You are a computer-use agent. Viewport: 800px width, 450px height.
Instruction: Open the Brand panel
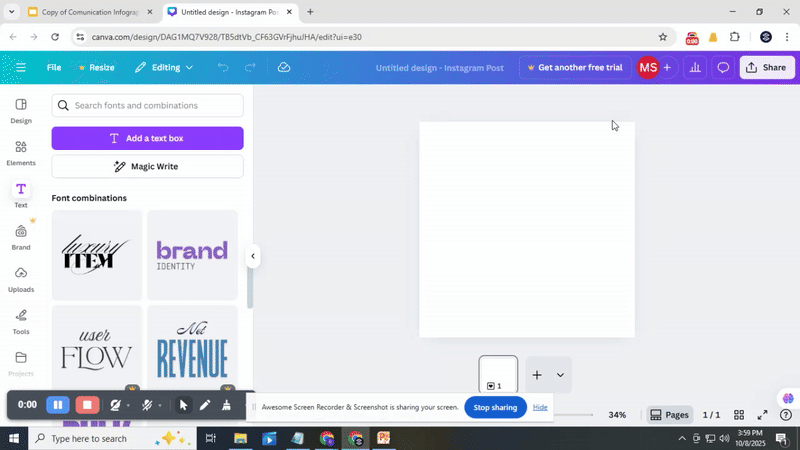click(x=21, y=236)
